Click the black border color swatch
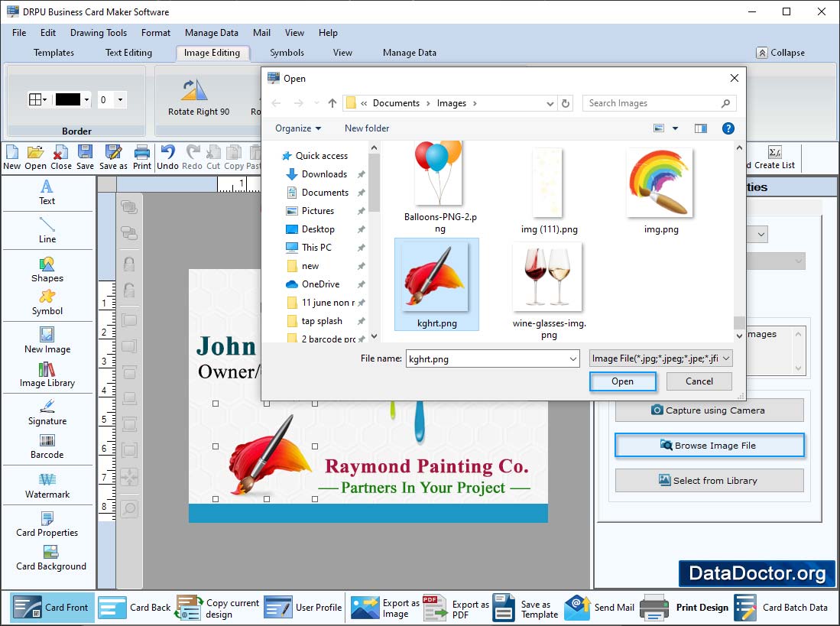The image size is (840, 626). [x=68, y=99]
